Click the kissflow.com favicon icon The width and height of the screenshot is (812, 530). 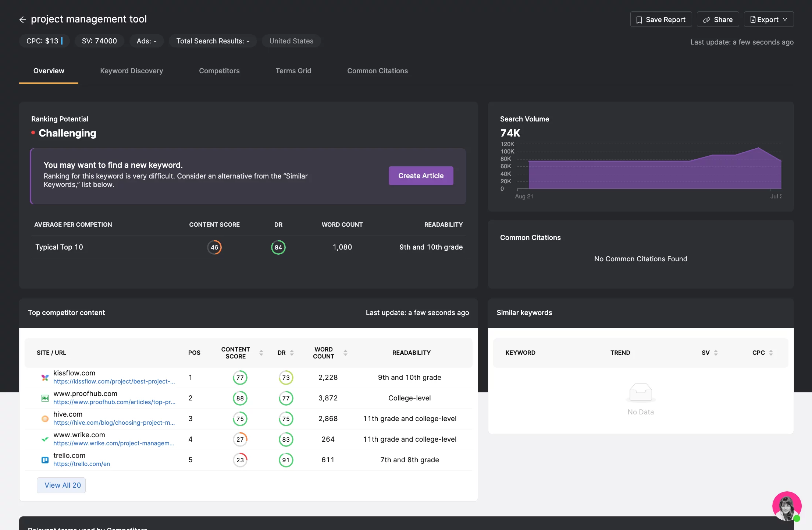click(x=44, y=377)
